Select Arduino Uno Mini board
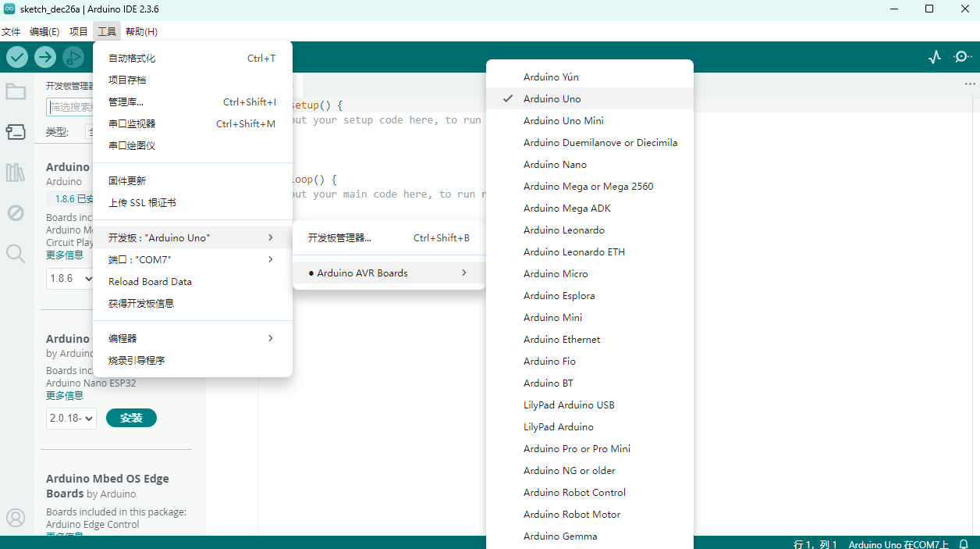The width and height of the screenshot is (980, 549). (x=590, y=120)
